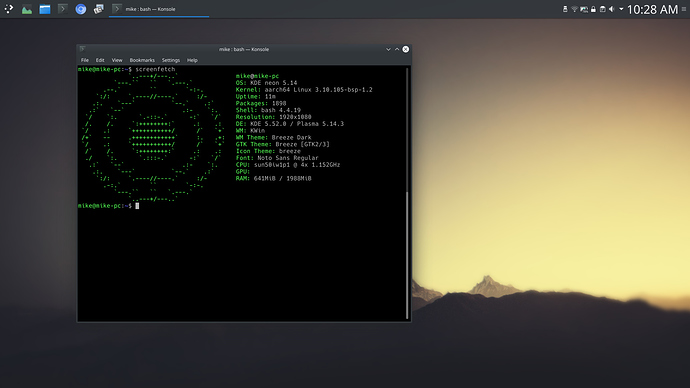Click the 'Uptime: 11m' line
The width and height of the screenshot is (690, 388).
256,96
